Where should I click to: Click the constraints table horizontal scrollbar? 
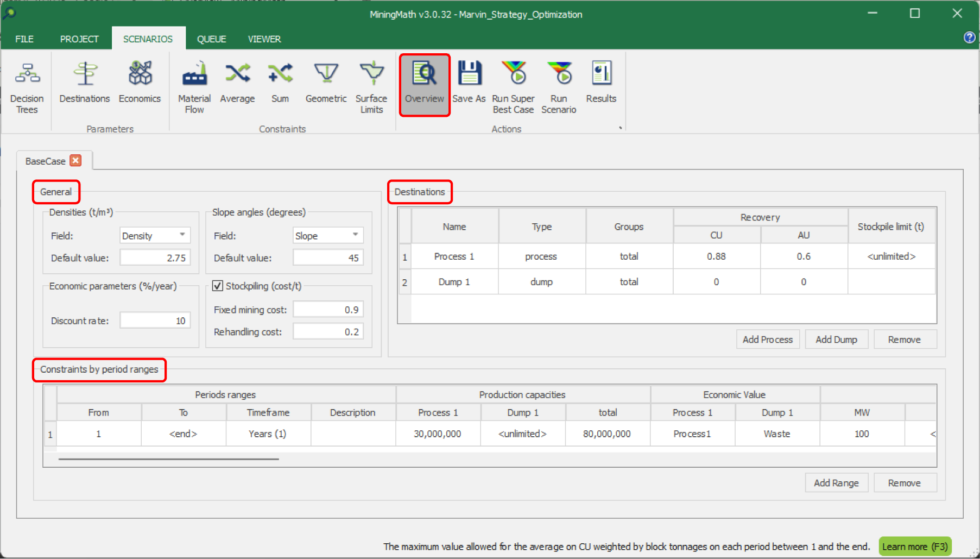168,459
